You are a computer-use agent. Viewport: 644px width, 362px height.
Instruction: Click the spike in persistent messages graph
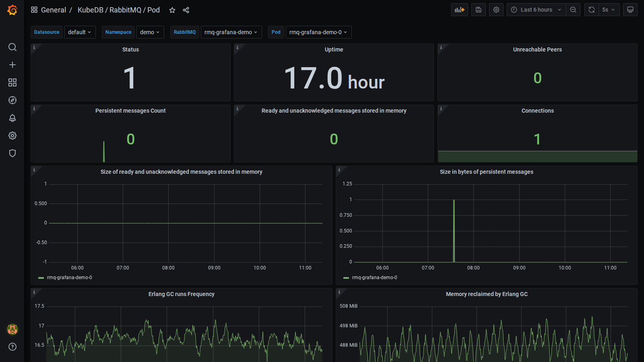(454, 231)
